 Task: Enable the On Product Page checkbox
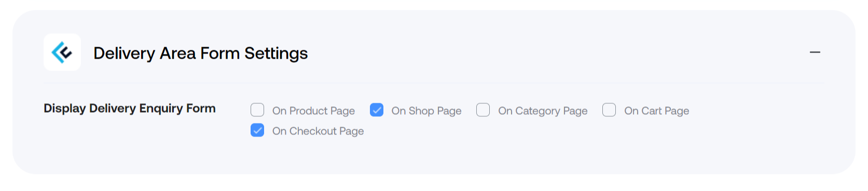(257, 110)
